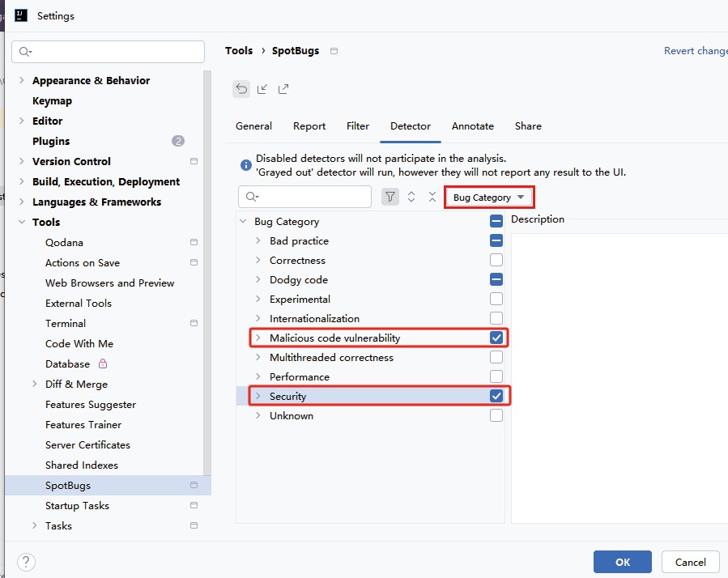Click the collapse all detectors icon

click(x=432, y=197)
